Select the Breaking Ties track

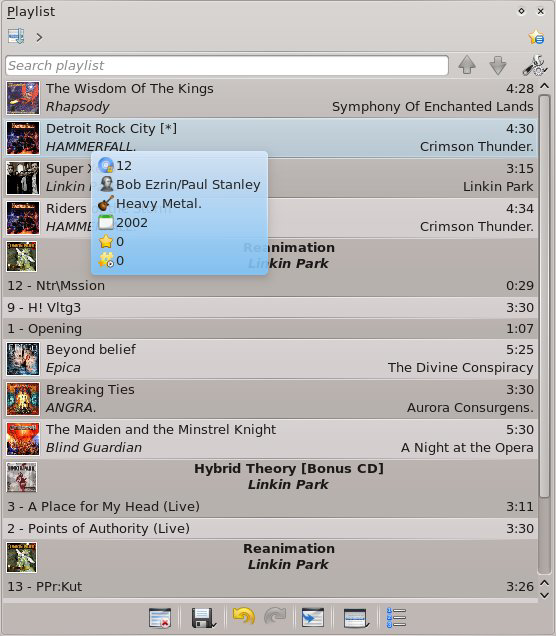[x=270, y=399]
